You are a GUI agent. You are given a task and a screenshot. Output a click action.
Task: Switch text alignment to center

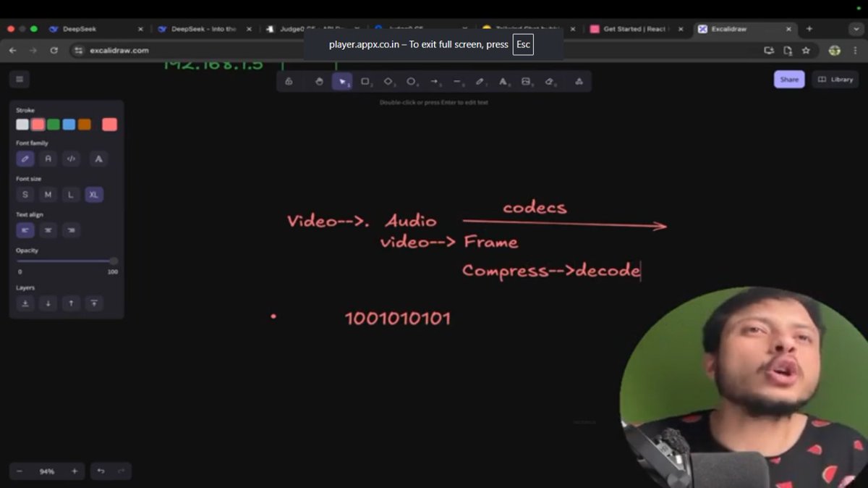pyautogui.click(x=46, y=230)
